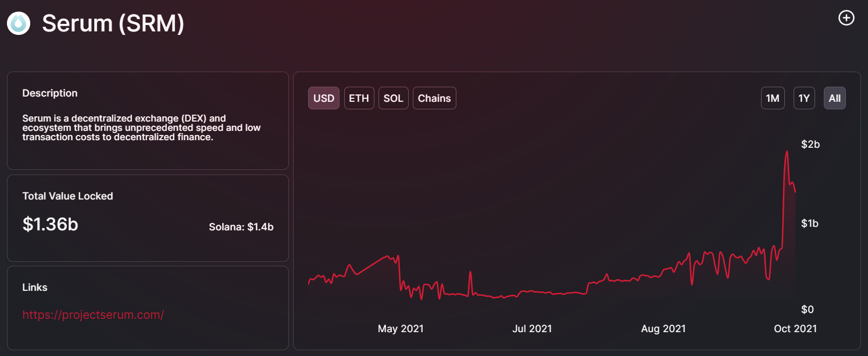Select the USD denomination button
Image resolution: width=868 pixels, height=356 pixels.
[x=324, y=98]
